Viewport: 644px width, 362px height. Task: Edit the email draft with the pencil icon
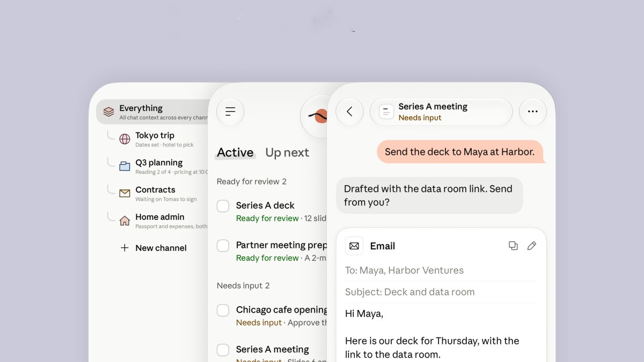[532, 246]
